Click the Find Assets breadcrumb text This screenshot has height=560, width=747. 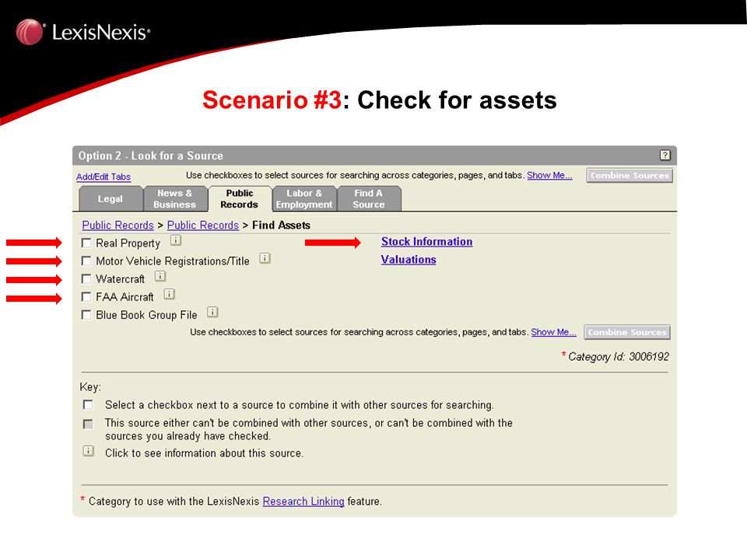[x=281, y=226]
